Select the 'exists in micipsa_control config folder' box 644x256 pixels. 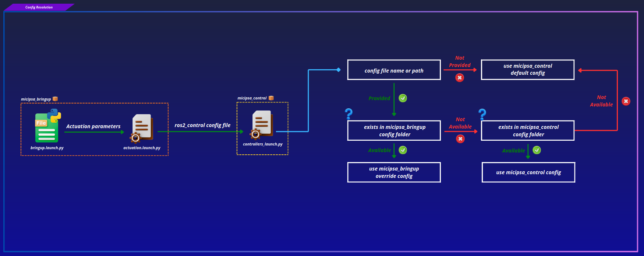point(528,130)
